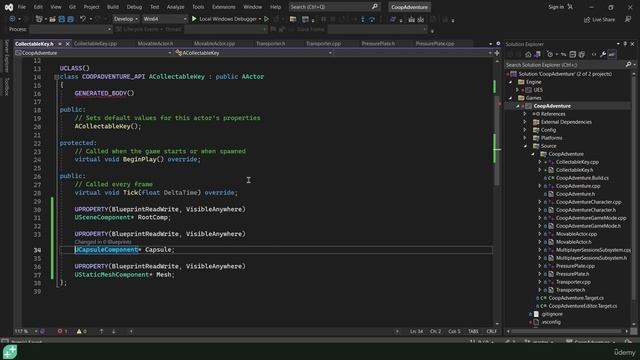Open the CoopAdventure project navigation dropdown
Screen dimensions: 640x360
pos(93,53)
